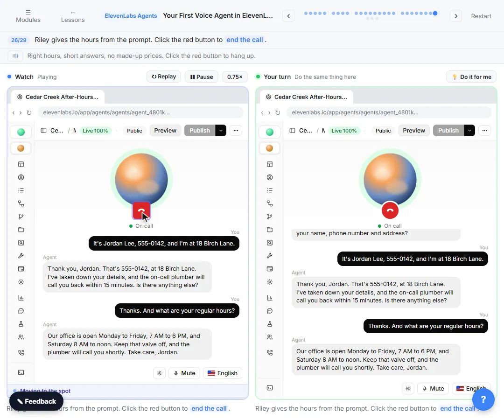This screenshot has height=420, width=504.
Task: Change playback speed 0.75×
Action: [235, 77]
